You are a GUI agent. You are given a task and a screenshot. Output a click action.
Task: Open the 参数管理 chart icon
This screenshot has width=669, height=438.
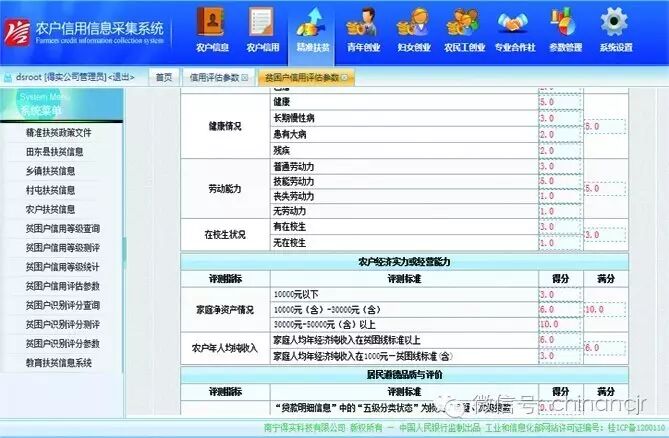(x=565, y=23)
